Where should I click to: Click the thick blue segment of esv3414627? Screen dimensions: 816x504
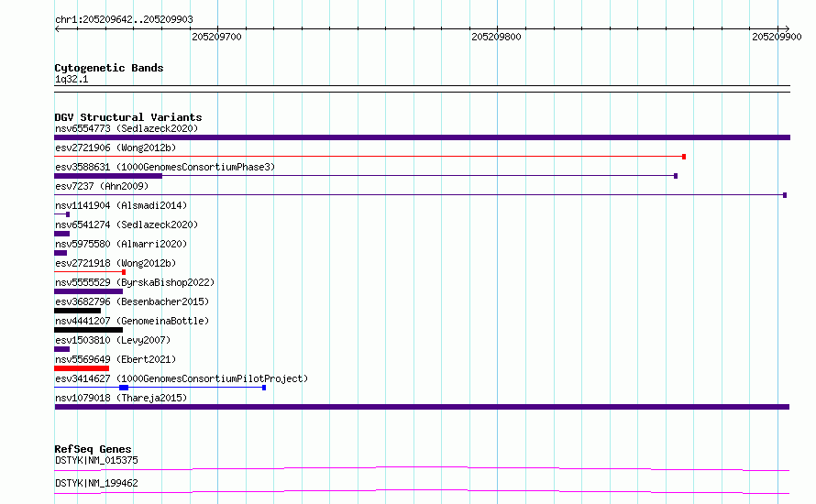[x=124, y=388]
